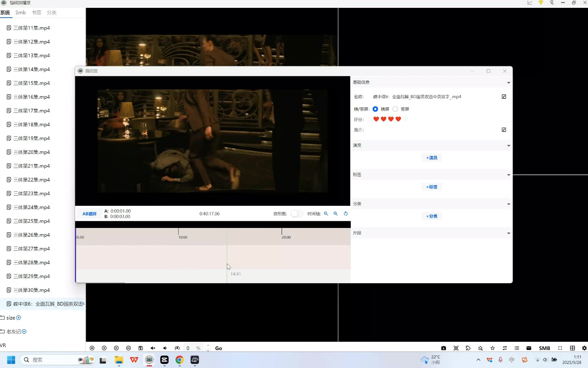Switch to the 书签 tab
This screenshot has width=588, height=368.
[x=36, y=13]
